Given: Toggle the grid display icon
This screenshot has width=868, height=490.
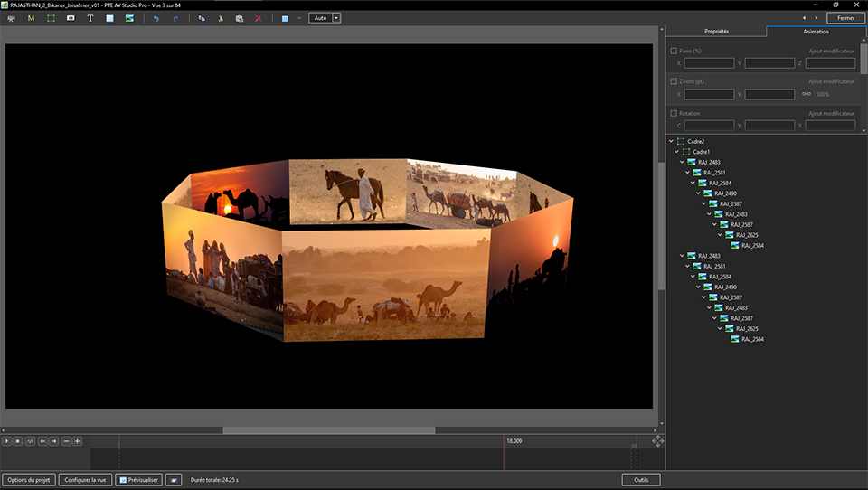Looking at the screenshot, I should pyautogui.click(x=285, y=18).
